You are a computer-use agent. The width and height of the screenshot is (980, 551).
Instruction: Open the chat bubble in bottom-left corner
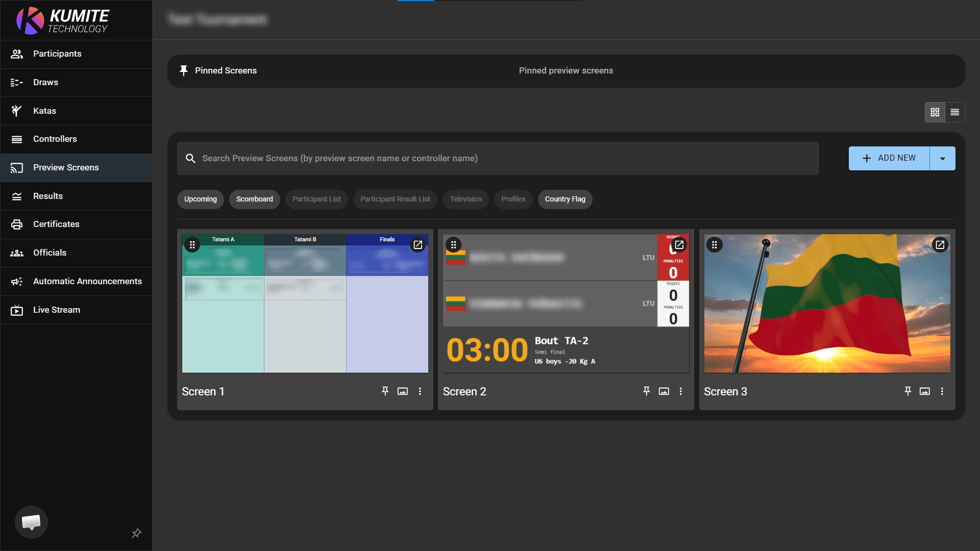coord(31,522)
